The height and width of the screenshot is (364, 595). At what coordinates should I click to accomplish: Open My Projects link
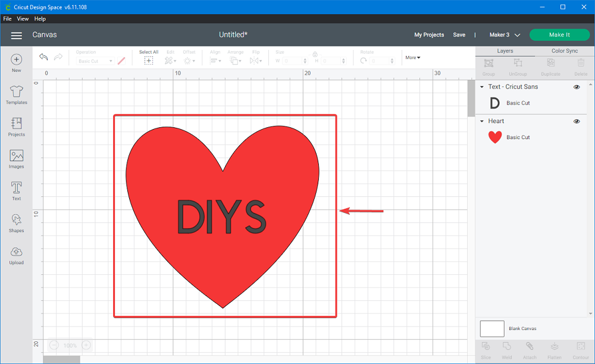point(429,35)
